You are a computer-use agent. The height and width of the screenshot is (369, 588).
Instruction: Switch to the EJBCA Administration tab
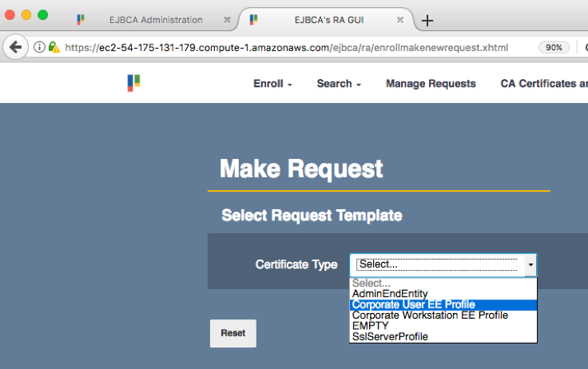(152, 20)
